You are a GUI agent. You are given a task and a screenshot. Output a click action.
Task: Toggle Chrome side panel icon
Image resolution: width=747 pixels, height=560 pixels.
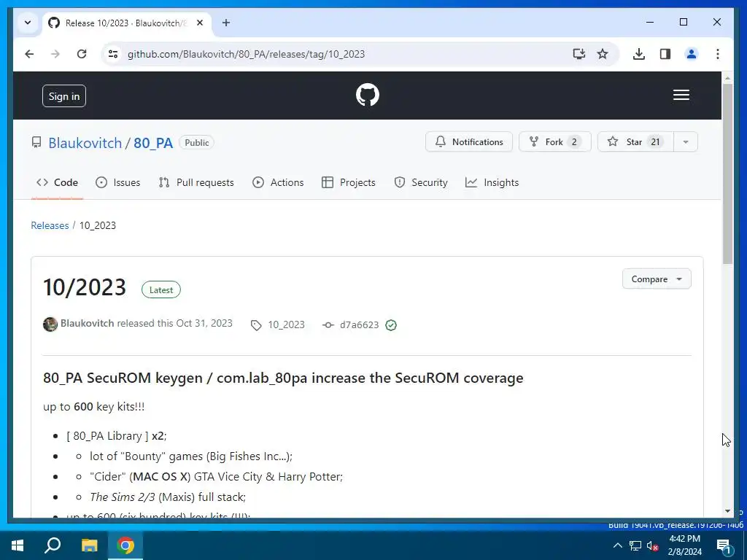[x=665, y=54]
